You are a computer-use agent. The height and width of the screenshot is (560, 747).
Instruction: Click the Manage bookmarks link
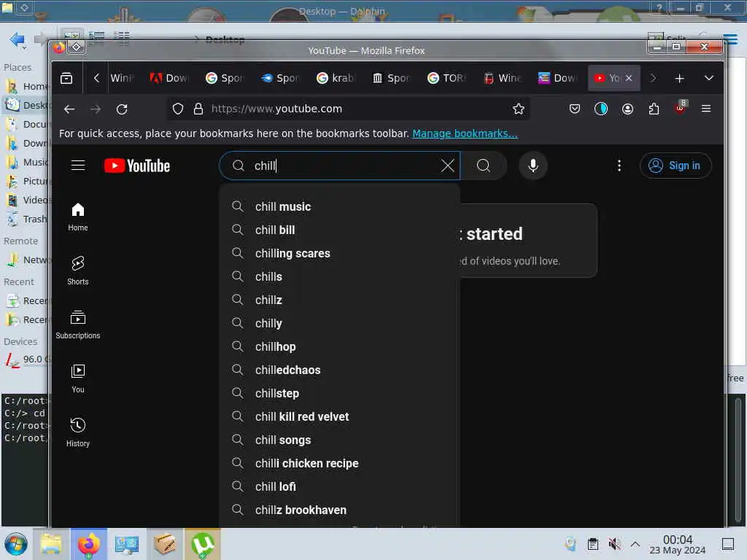(x=465, y=133)
